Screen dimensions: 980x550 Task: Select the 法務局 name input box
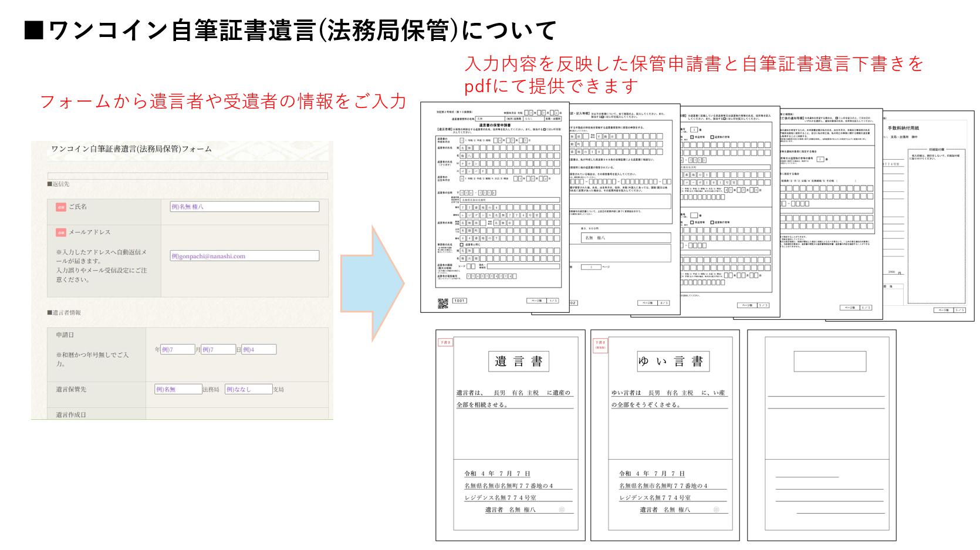point(178,389)
